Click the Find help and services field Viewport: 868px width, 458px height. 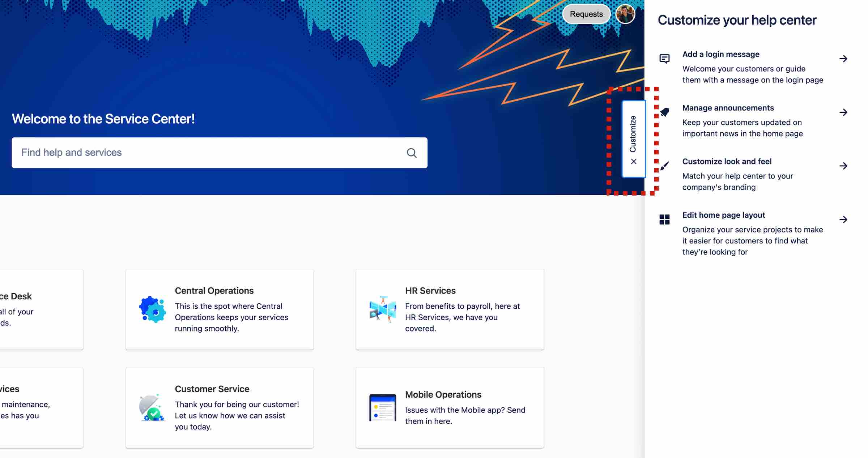[219, 152]
